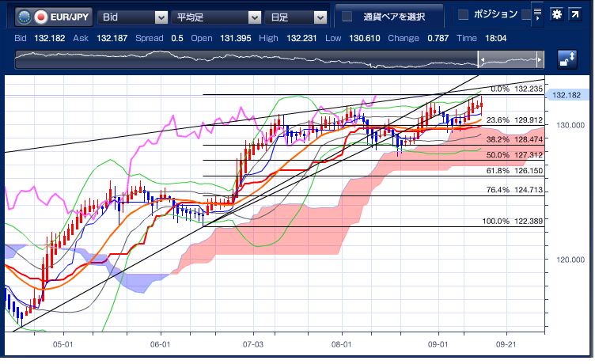Open the 日足 timeframe dropdown

click(296, 17)
